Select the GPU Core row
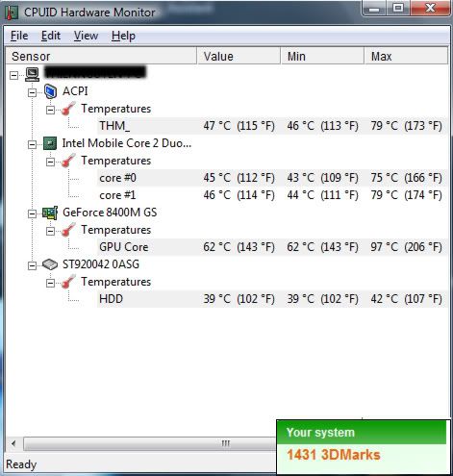The height and width of the screenshot is (476, 453). click(x=272, y=247)
